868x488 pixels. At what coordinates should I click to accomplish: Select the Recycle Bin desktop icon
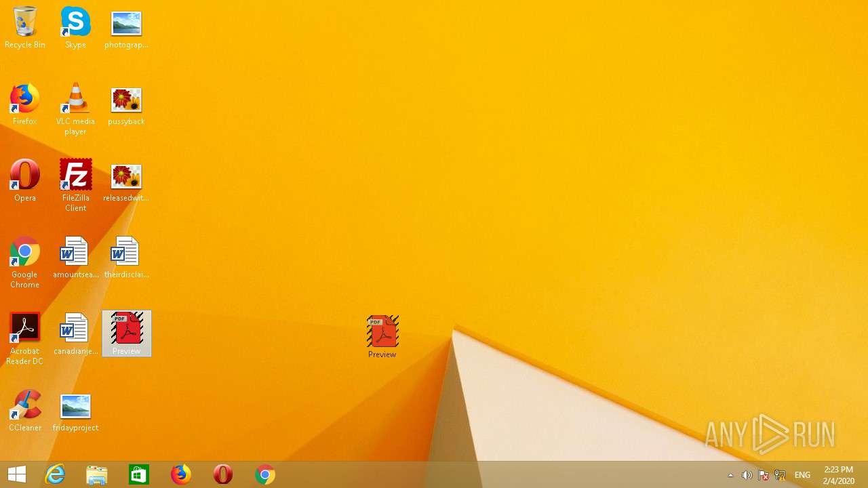click(x=25, y=27)
